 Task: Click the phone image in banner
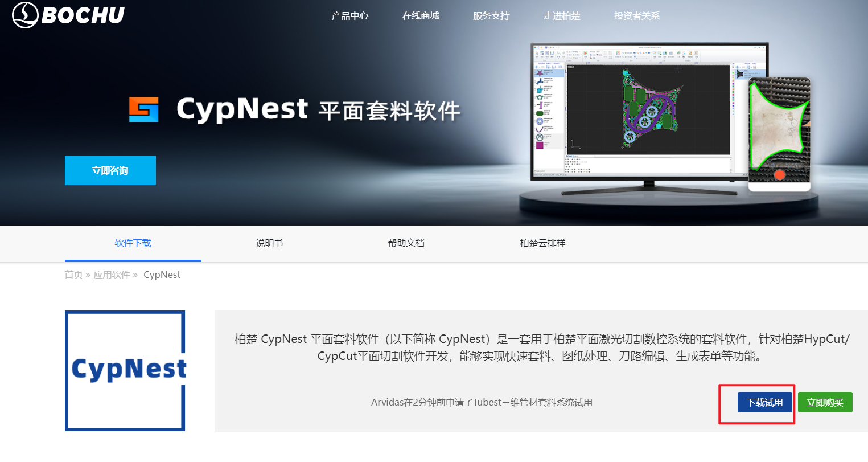click(779, 134)
